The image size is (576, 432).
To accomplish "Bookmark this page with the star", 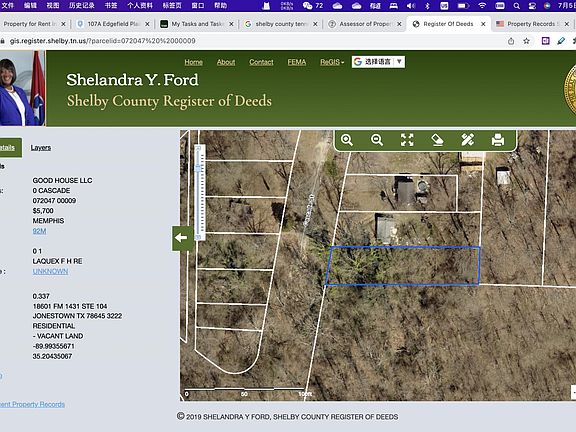I will 526,41.
